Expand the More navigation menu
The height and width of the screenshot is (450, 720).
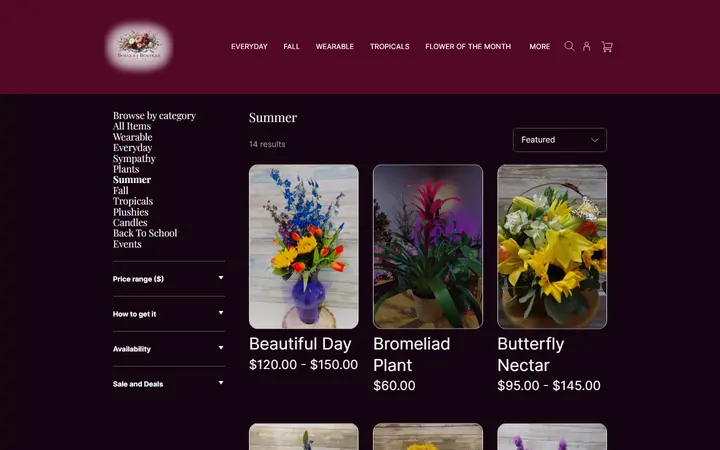[540, 46]
